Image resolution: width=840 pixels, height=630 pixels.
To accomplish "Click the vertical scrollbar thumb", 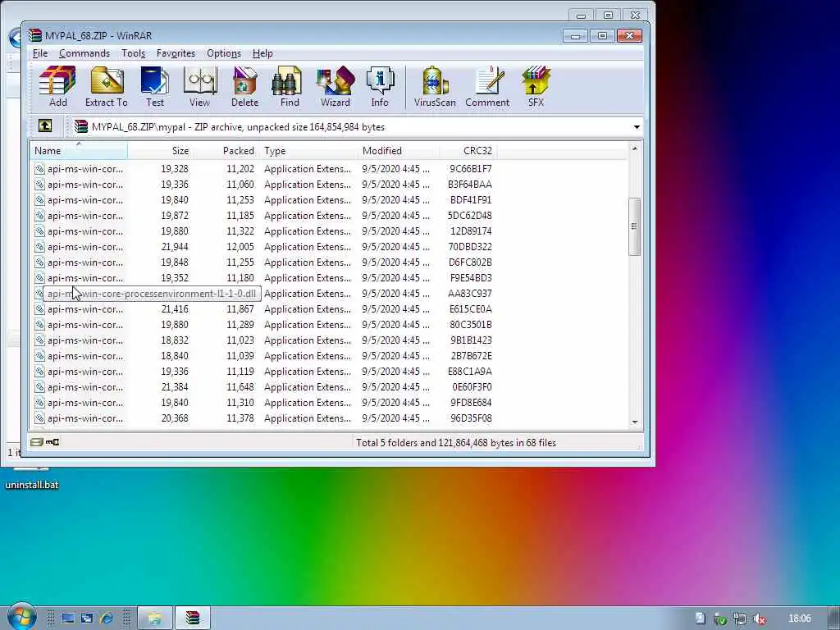I will (x=635, y=226).
